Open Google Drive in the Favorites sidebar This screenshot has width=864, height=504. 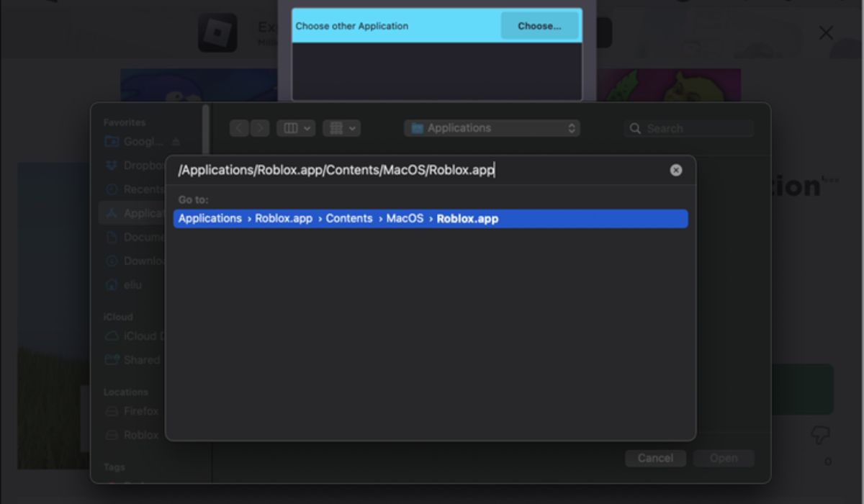click(135, 141)
